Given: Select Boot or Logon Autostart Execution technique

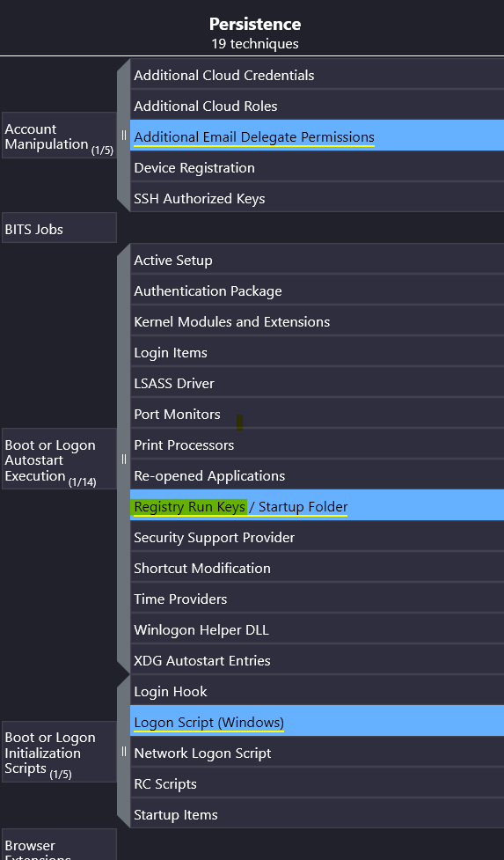Looking at the screenshot, I should coord(59,459).
